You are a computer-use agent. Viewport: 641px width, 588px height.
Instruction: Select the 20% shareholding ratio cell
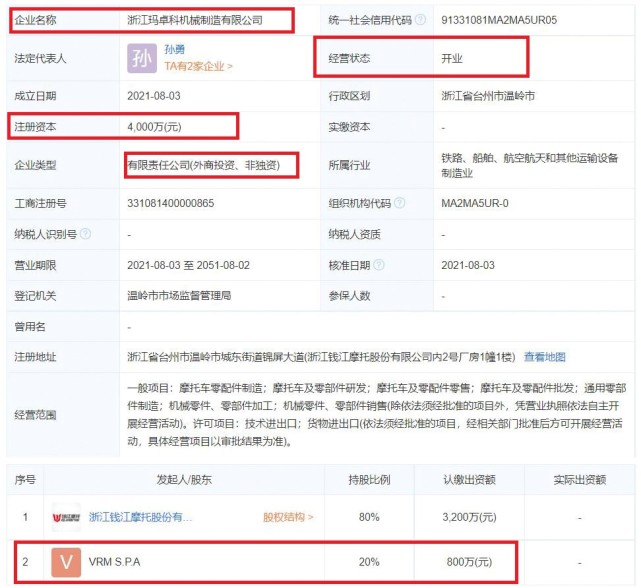click(x=369, y=562)
